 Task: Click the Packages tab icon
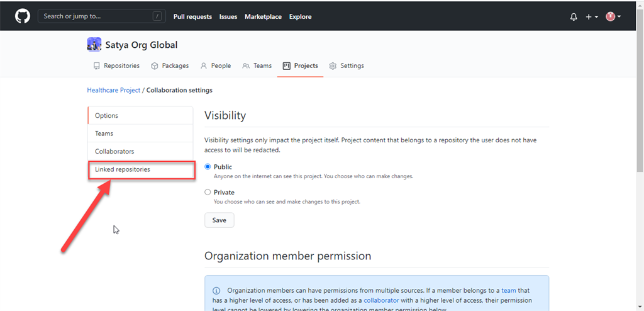point(154,65)
